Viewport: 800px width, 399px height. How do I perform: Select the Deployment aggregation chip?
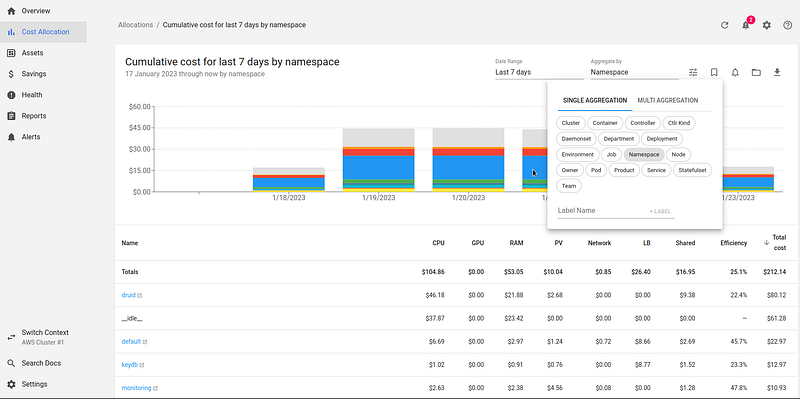pyautogui.click(x=662, y=139)
